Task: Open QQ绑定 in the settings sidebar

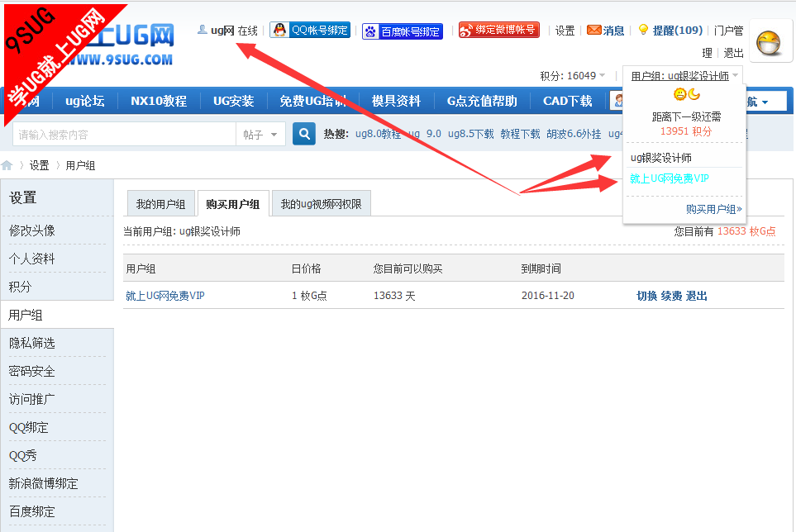Action: [x=28, y=428]
